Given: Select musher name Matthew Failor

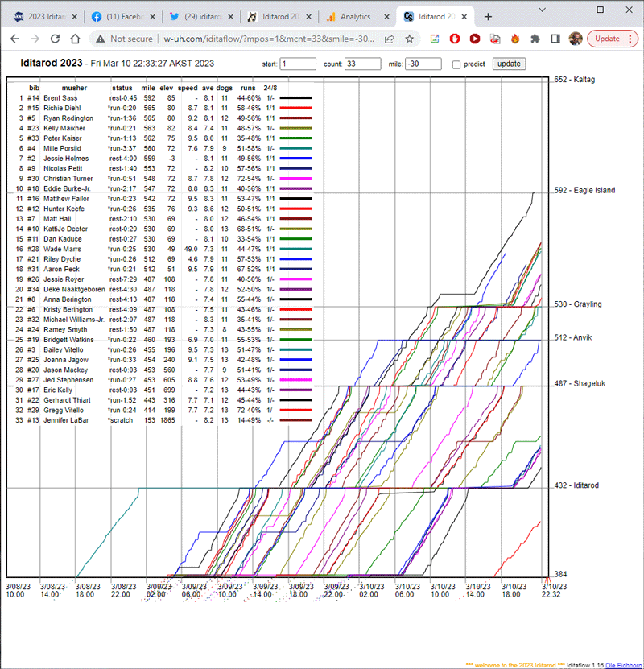Looking at the screenshot, I should pyautogui.click(x=66, y=199).
